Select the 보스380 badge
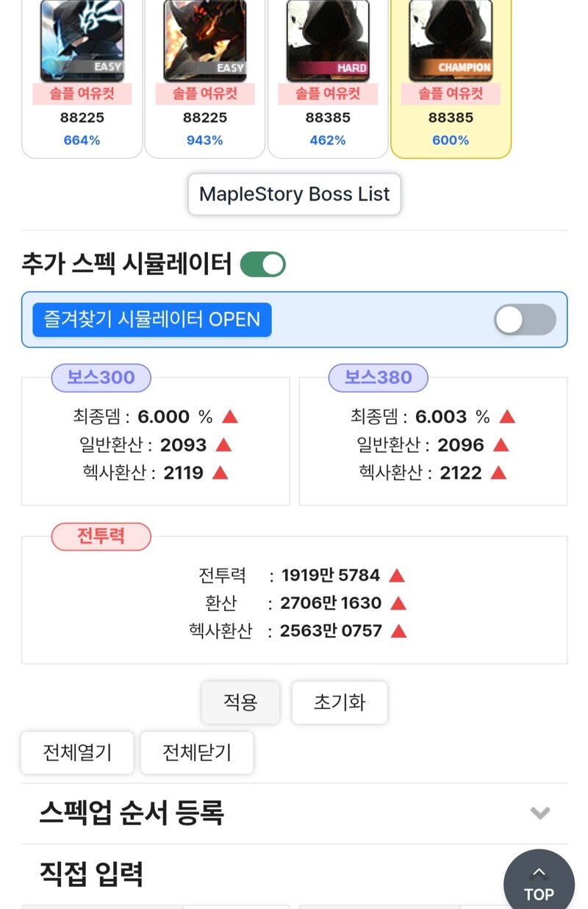Image resolution: width=588 pixels, height=909 pixels. point(379,377)
